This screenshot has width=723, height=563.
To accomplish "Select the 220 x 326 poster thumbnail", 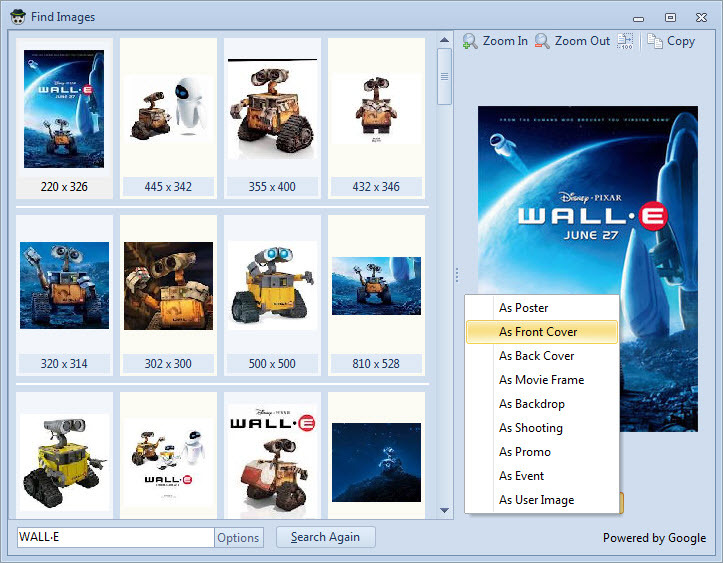I will tap(64, 119).
